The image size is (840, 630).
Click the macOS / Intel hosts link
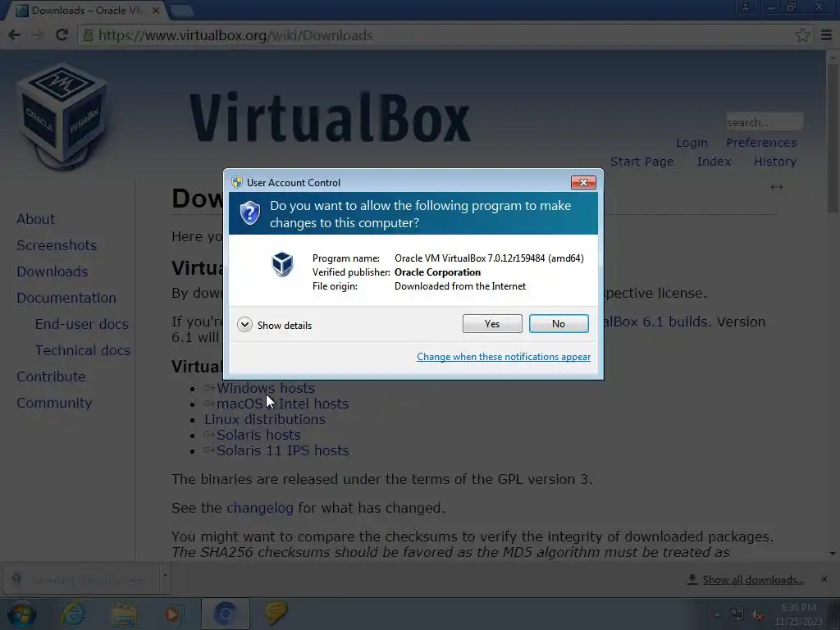click(282, 404)
